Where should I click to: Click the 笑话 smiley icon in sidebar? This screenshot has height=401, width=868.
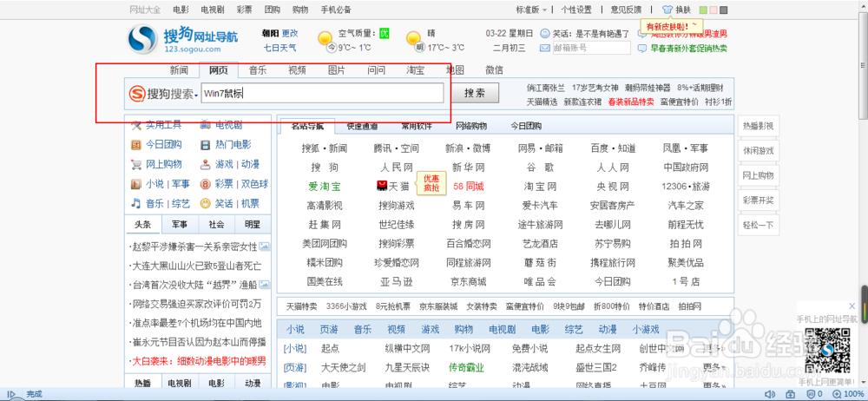tap(206, 203)
